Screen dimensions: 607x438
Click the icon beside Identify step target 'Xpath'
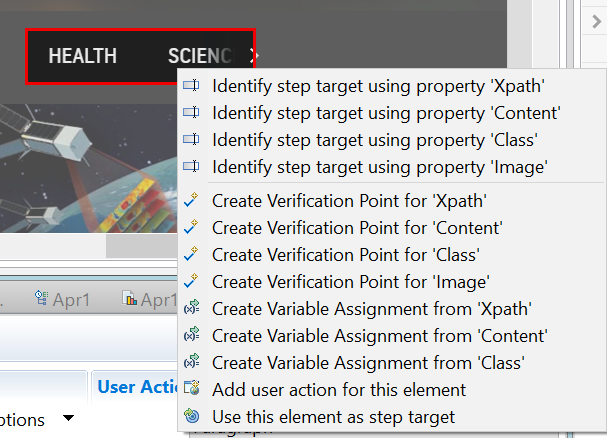(193, 86)
